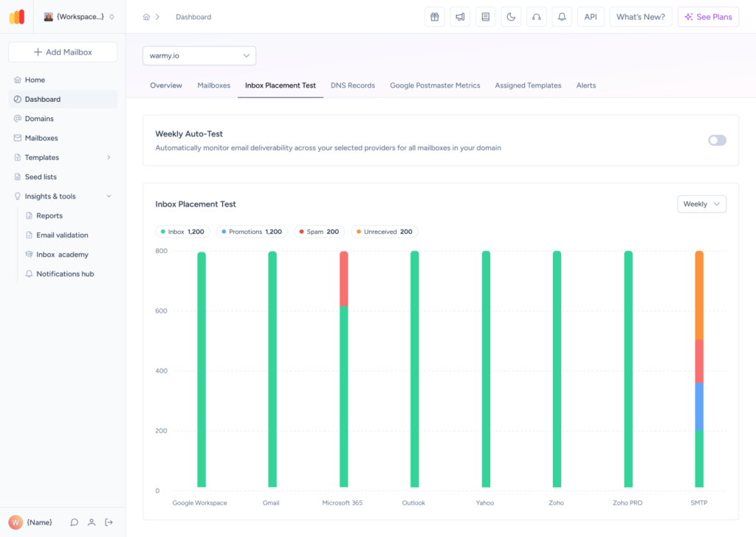
Task: Check notifications with the bell icon
Action: pyautogui.click(x=561, y=16)
